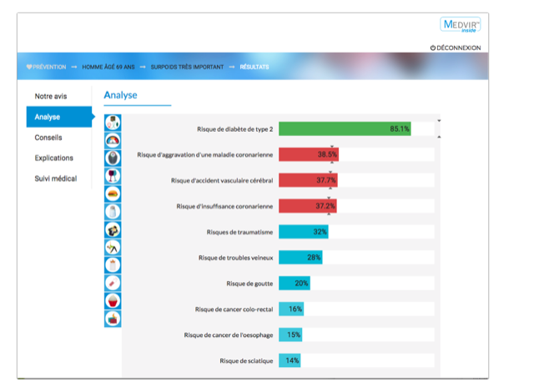Click the Homme âgé 69 ans breadcrumb
Image resolution: width=534 pixels, height=392 pixels.
click(108, 67)
